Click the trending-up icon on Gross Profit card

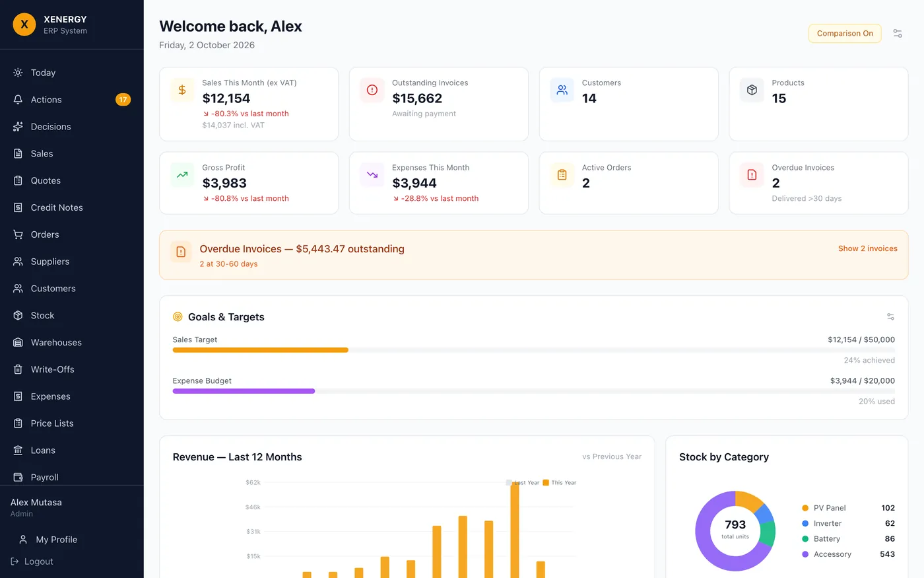tap(182, 175)
